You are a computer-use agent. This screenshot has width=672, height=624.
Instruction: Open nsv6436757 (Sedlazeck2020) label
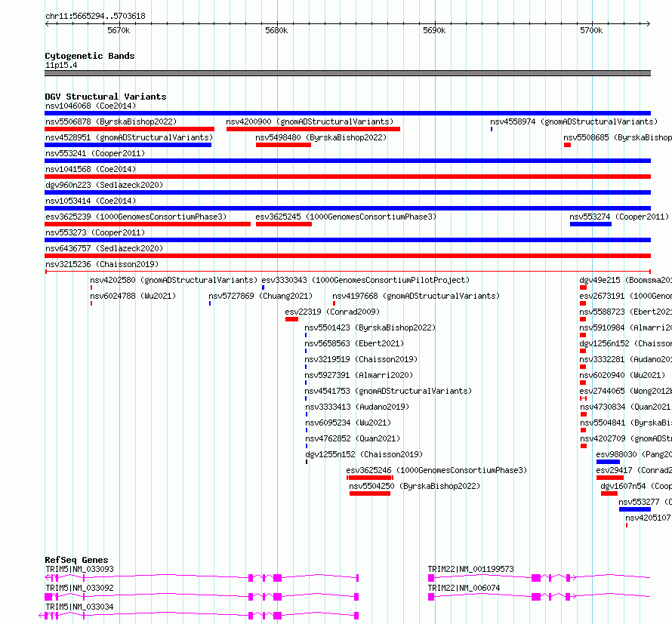tap(104, 248)
